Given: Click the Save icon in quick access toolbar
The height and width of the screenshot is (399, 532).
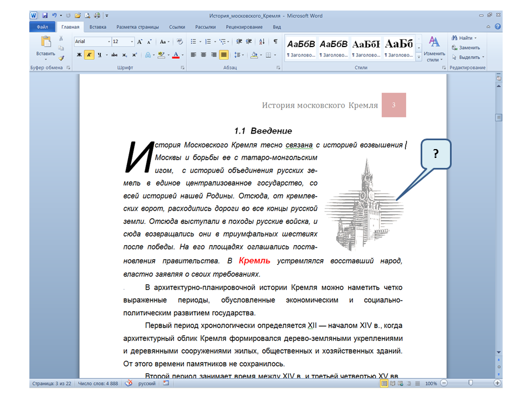Looking at the screenshot, I should point(45,16).
